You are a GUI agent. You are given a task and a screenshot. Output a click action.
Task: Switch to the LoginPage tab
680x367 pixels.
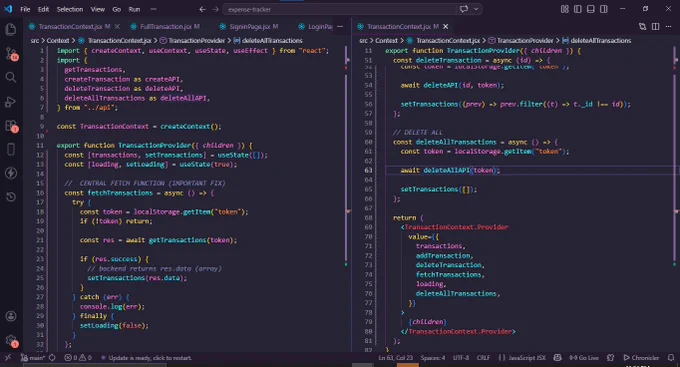tap(315, 26)
